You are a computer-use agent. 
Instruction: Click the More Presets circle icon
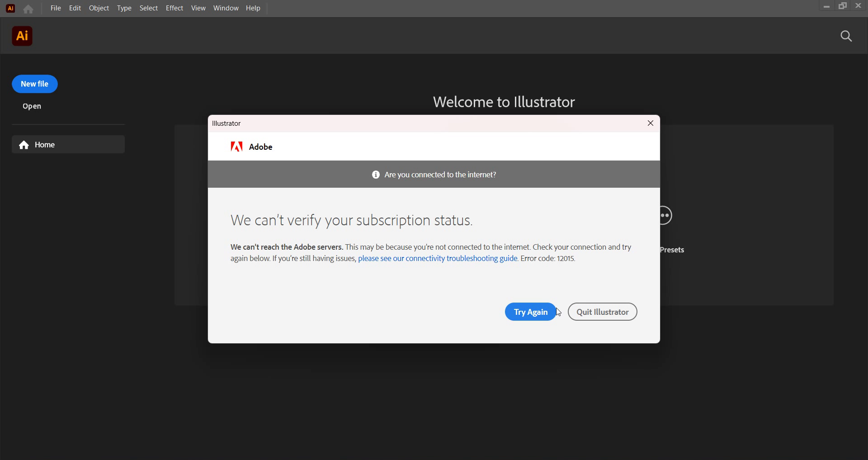click(x=665, y=215)
